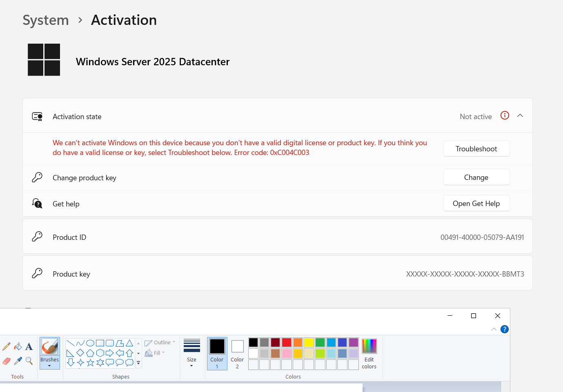Select the Five-point star shape
Screen dimensions: 563x392
coord(90,362)
